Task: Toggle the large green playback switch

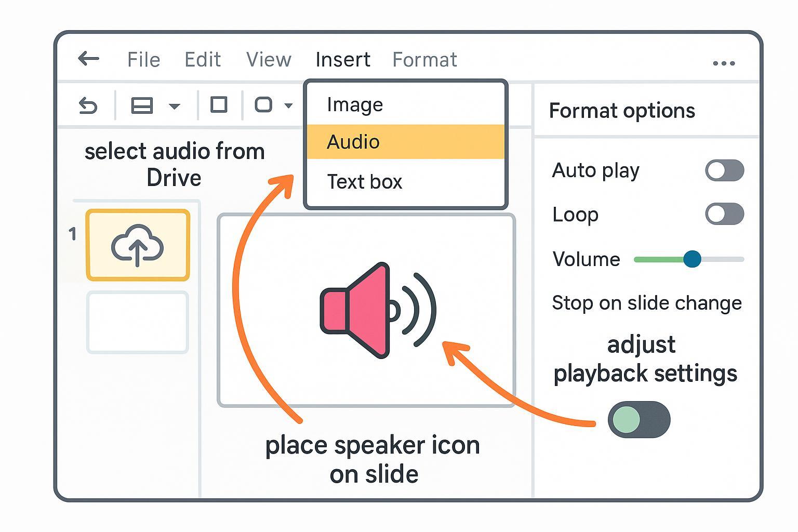Action: click(639, 419)
